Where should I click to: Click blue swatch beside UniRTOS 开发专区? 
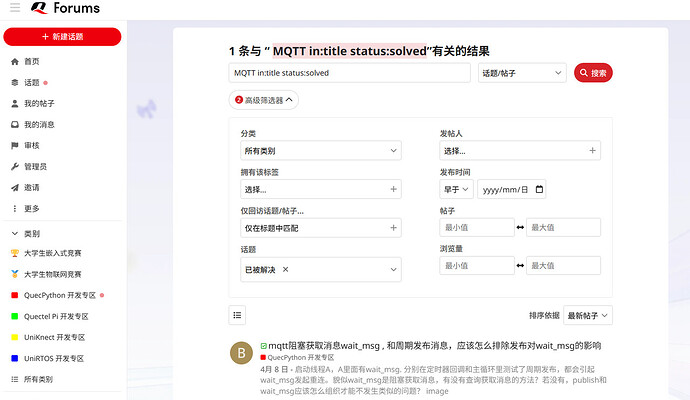(x=15, y=358)
